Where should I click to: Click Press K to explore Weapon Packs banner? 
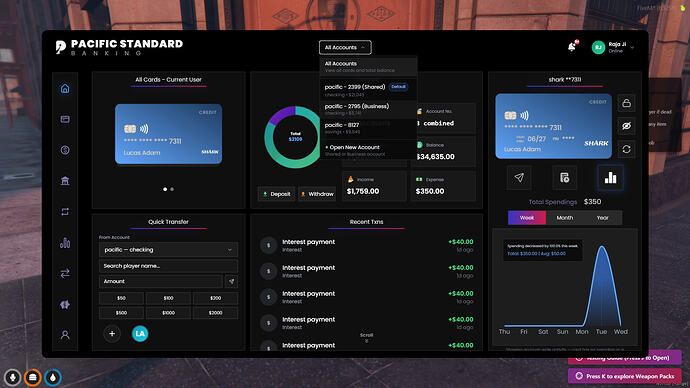[x=625, y=376]
